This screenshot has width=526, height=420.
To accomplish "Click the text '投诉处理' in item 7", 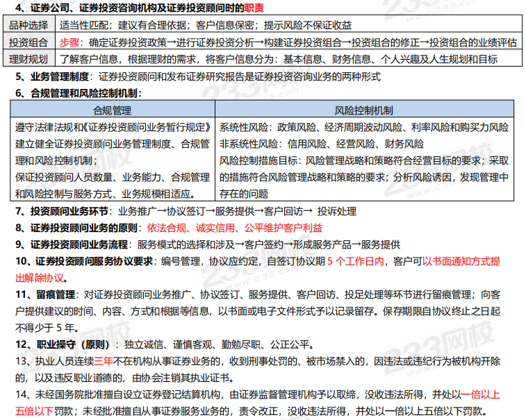I will coord(337,211).
